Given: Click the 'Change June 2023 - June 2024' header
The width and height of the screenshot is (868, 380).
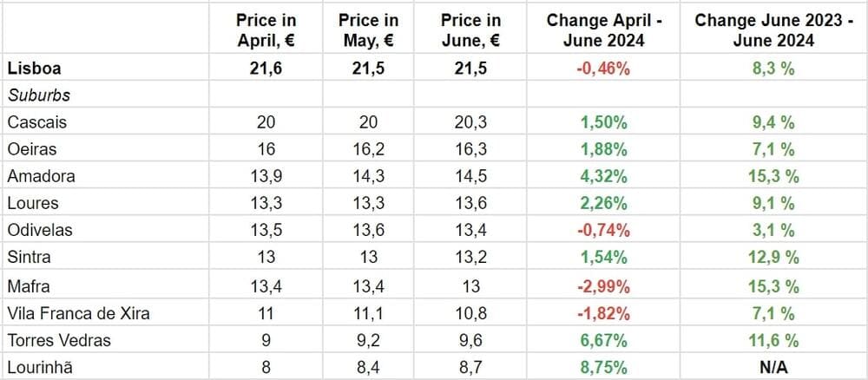Looking at the screenshot, I should [773, 31].
